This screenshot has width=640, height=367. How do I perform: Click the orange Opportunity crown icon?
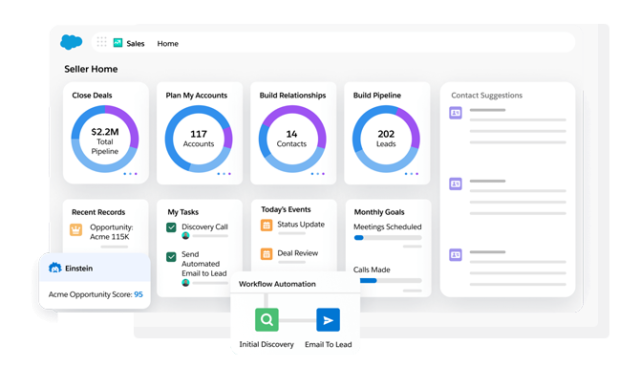click(76, 230)
